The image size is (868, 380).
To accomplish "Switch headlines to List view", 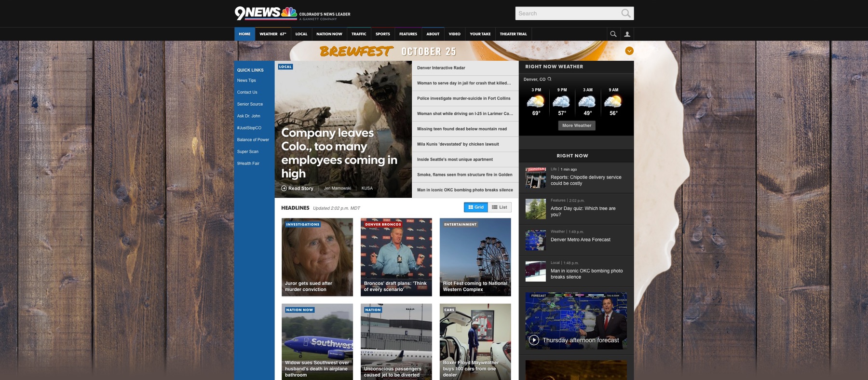I will tap(500, 207).
